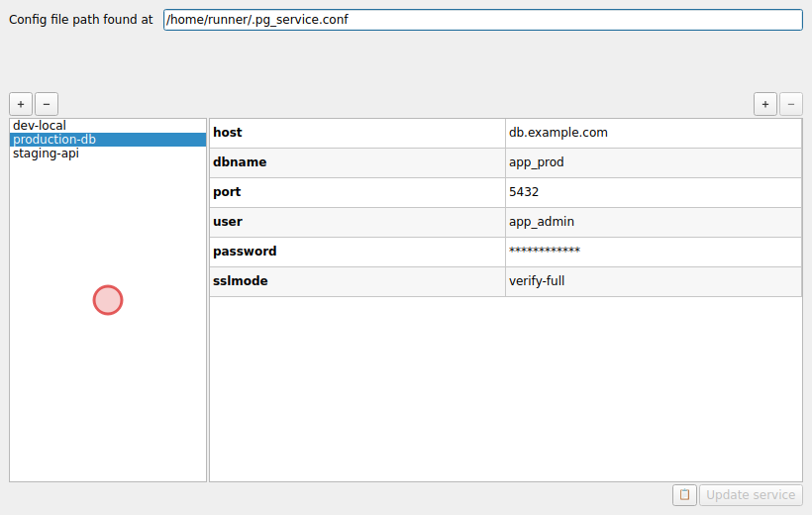This screenshot has height=515, width=812.
Task: Click the config file path field
Action: coord(482,20)
